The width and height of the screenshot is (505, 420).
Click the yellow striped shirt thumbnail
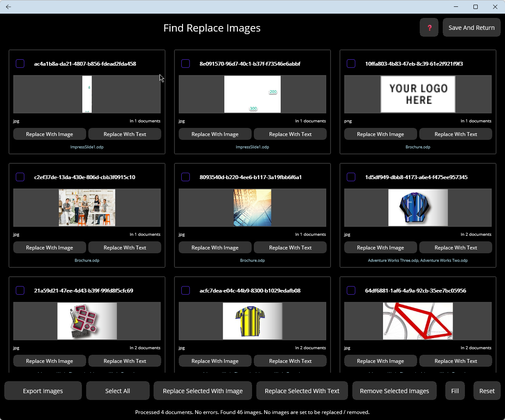point(252,321)
